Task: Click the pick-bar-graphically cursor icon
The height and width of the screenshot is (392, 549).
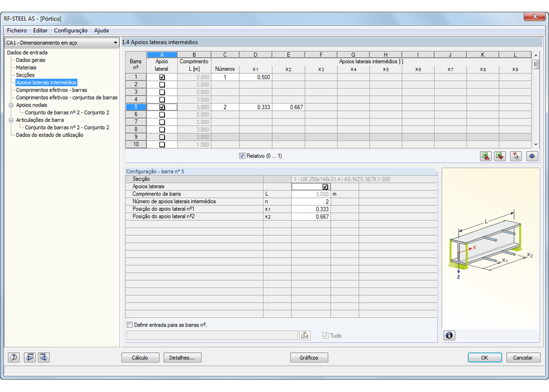Action: pos(516,156)
